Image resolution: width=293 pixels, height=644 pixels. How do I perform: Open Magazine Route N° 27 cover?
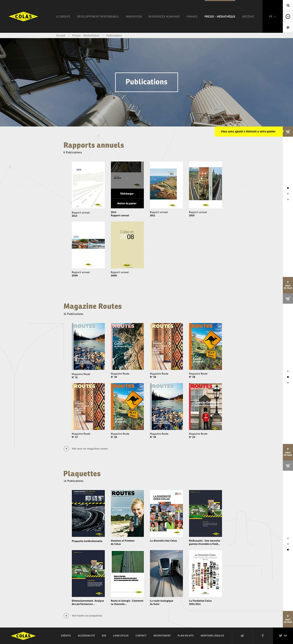pos(88,407)
